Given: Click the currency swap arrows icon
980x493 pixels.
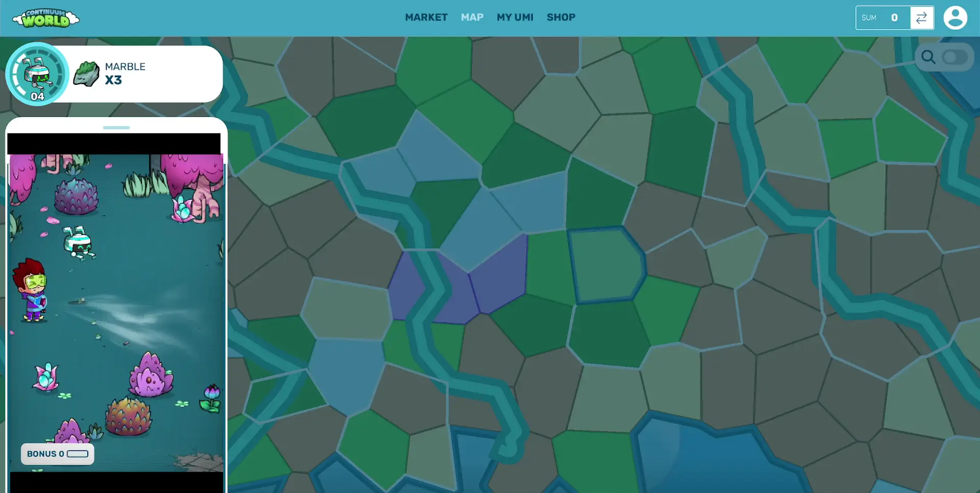Looking at the screenshot, I should (x=921, y=17).
